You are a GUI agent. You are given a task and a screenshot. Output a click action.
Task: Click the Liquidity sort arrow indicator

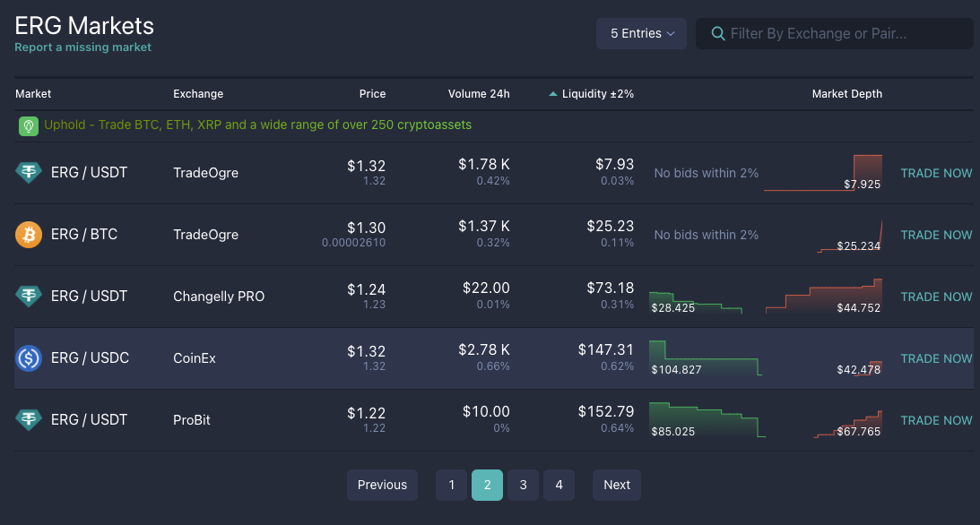coord(552,94)
